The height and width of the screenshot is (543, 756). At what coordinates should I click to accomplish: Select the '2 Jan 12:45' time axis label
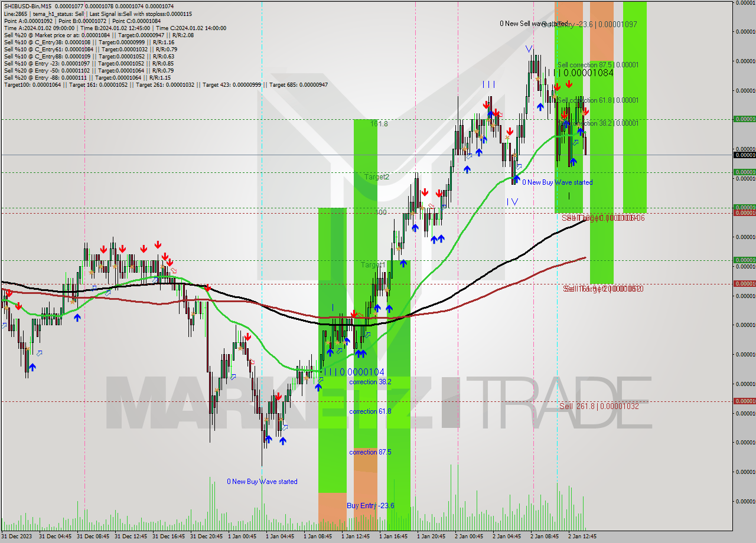coord(582,537)
